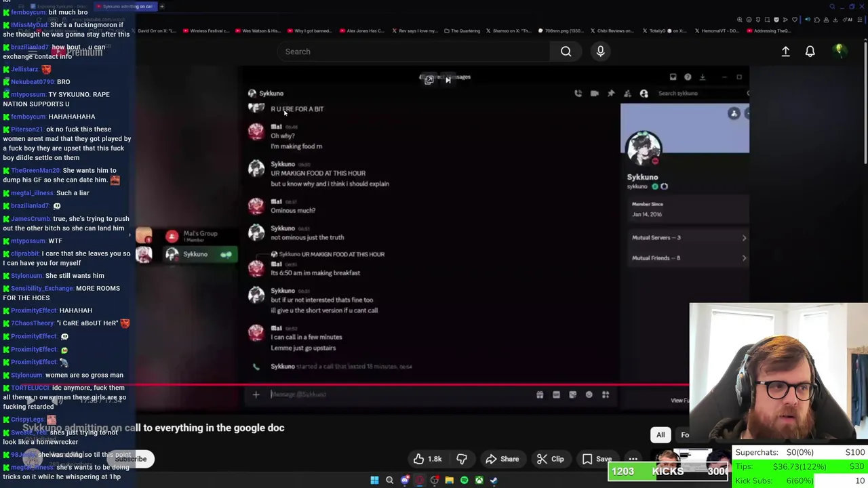Screen dimensions: 868x488
Task: Click Sykkuno profile avatar in side panel
Action: click(644, 148)
